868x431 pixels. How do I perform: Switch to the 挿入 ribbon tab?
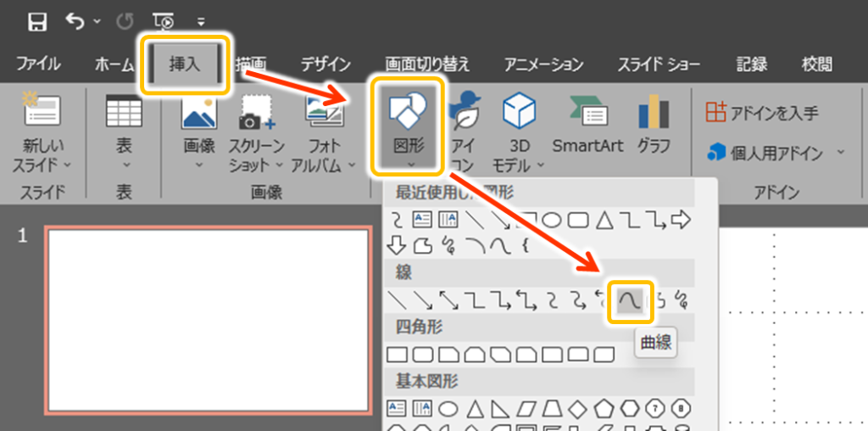[184, 64]
